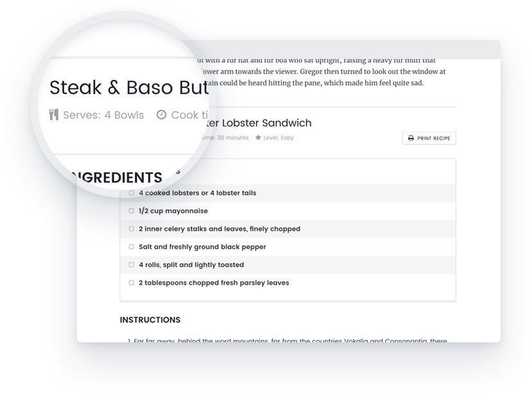Click the printer icon in Print Recipe
The width and height of the screenshot is (532, 393).
click(x=411, y=138)
